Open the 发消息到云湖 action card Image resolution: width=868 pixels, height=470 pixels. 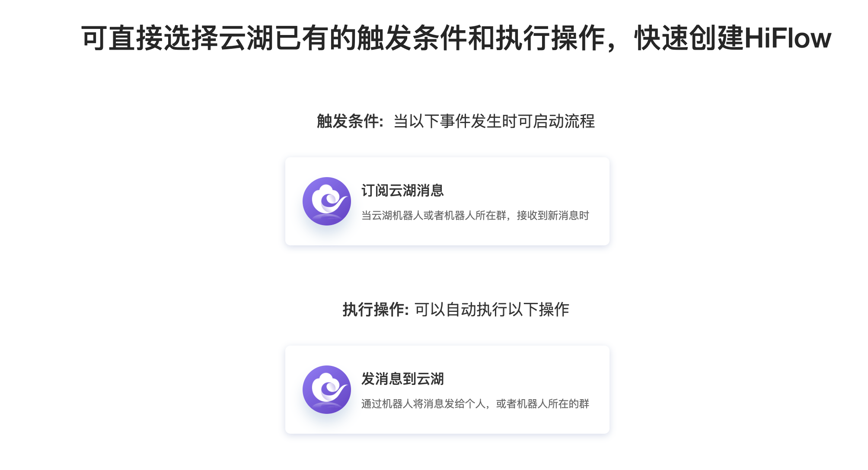point(447,390)
